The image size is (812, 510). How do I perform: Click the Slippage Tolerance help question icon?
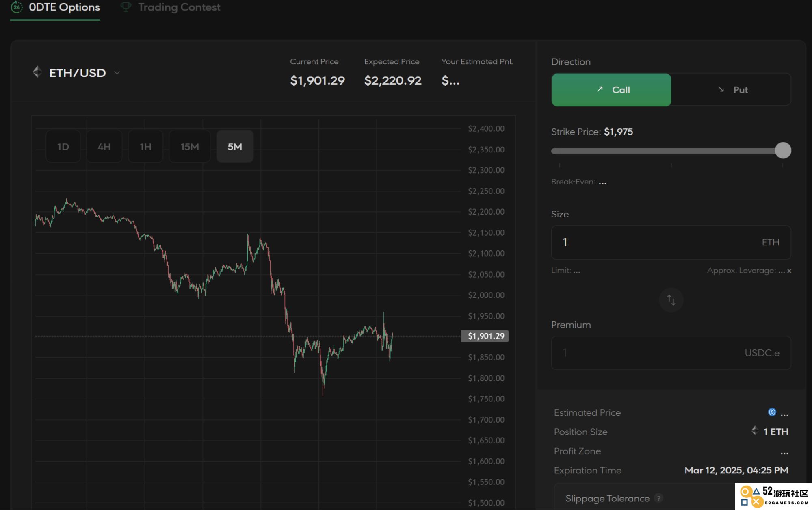(x=658, y=498)
